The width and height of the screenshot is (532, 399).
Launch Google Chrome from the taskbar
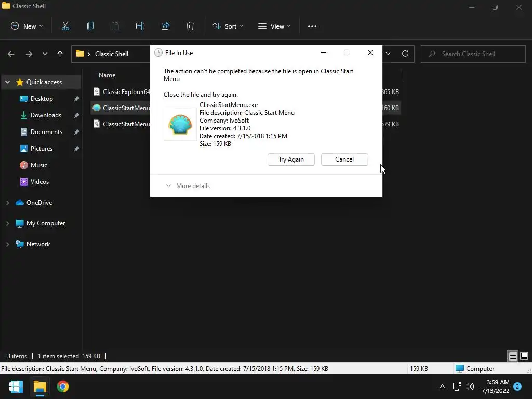pyautogui.click(x=63, y=387)
